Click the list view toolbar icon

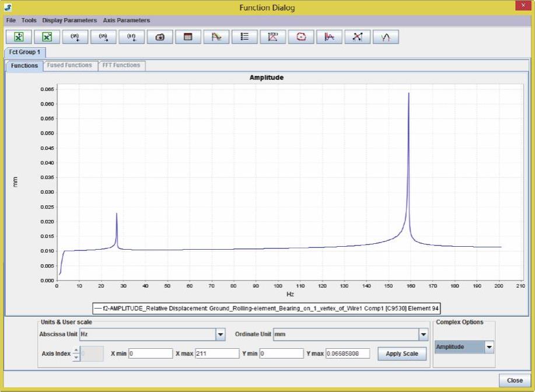pyautogui.click(x=244, y=37)
